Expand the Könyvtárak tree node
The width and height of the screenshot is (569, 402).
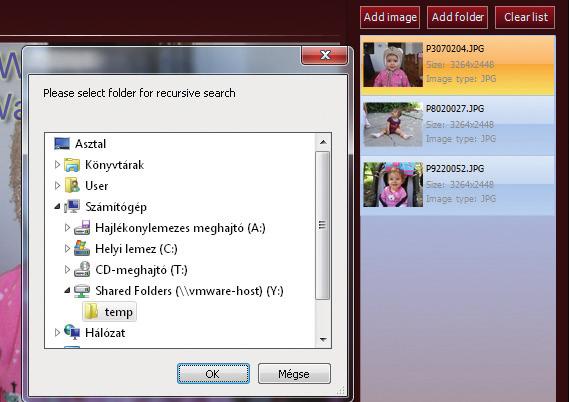click(x=57, y=165)
